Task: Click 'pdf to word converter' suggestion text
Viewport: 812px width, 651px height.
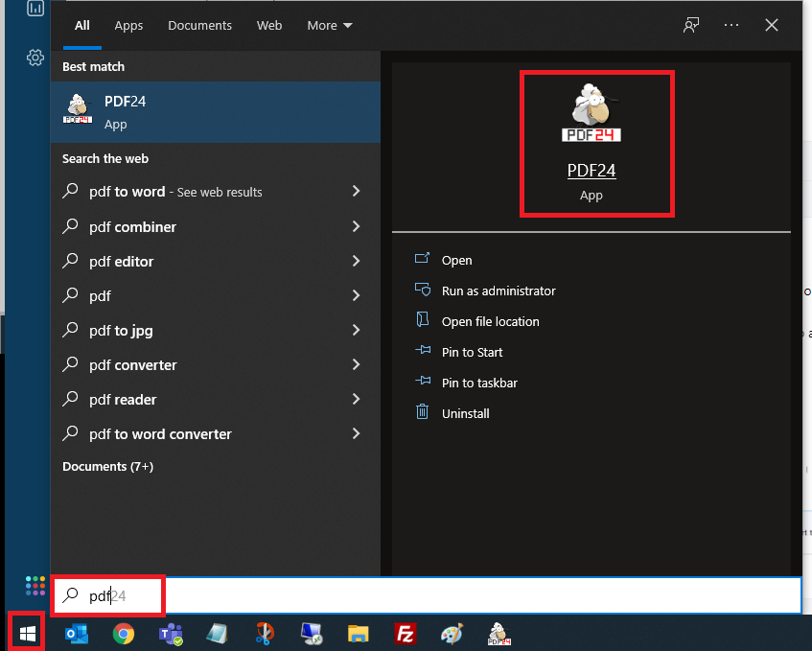Action: (160, 434)
